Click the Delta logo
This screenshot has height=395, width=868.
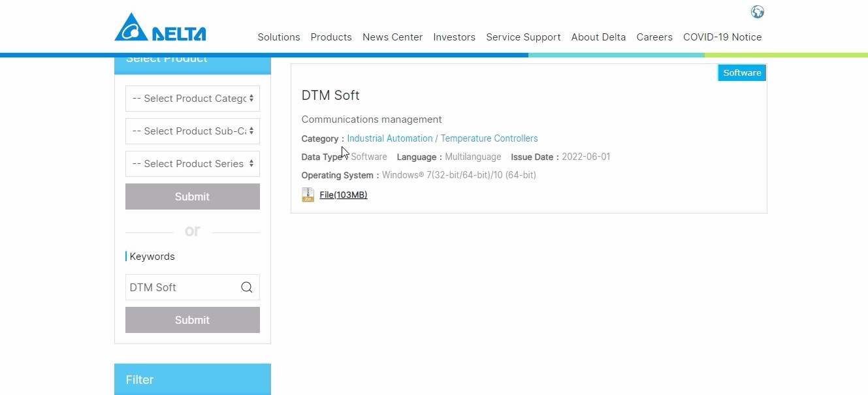click(160, 27)
